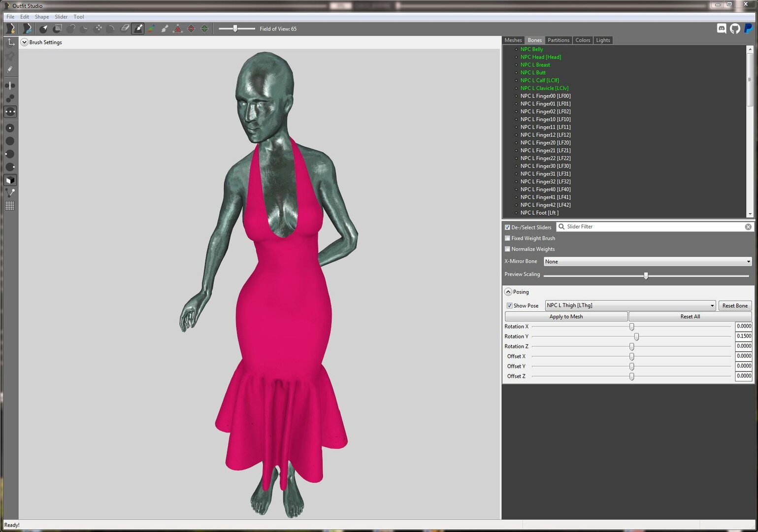Select the eraser brush tool
Screen dimensions: 758x532
(125, 29)
